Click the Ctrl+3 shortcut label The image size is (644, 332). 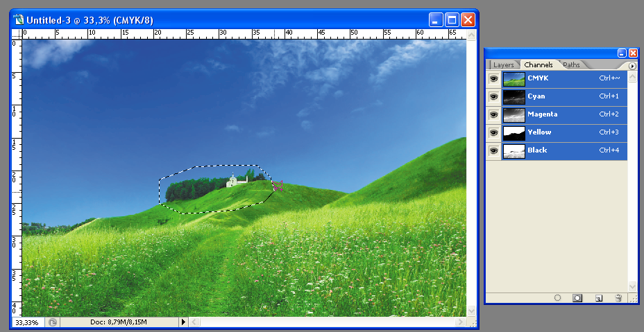(609, 132)
